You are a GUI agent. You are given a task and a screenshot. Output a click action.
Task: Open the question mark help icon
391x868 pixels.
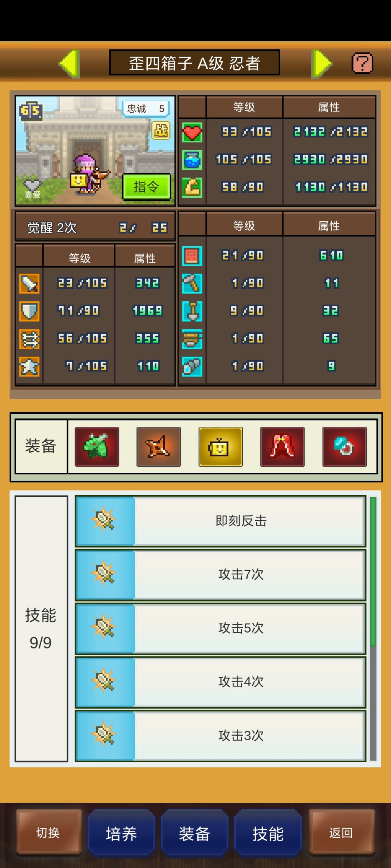click(362, 63)
